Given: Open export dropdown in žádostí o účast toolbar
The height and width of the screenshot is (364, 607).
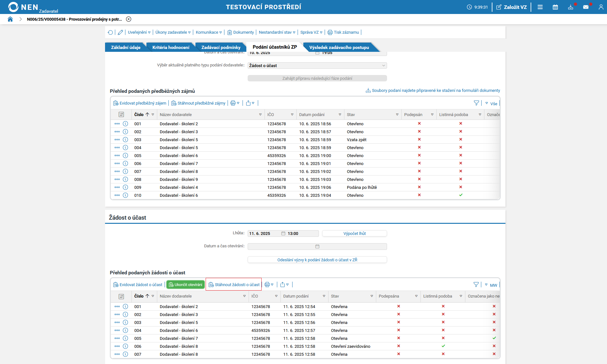Looking at the screenshot, I should point(285,285).
